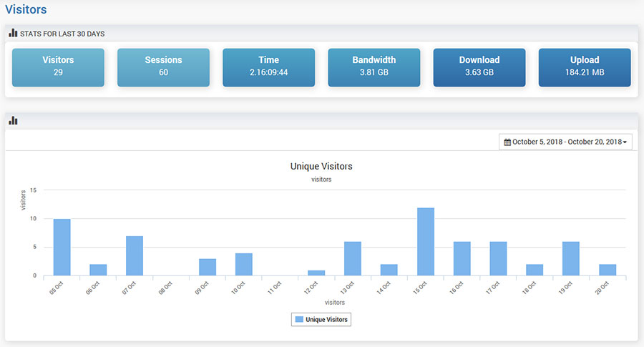
Task: Click the calendar icon in date range picker
Action: pyautogui.click(x=507, y=142)
